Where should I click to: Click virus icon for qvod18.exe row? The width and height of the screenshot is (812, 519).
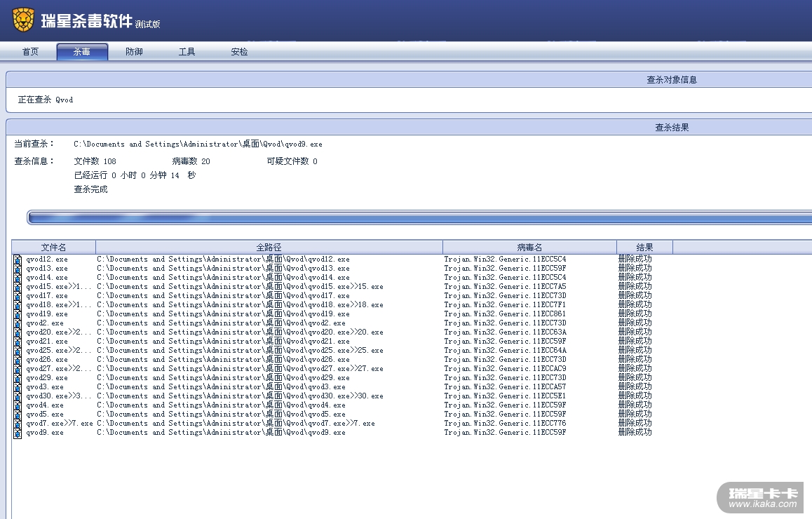point(18,305)
